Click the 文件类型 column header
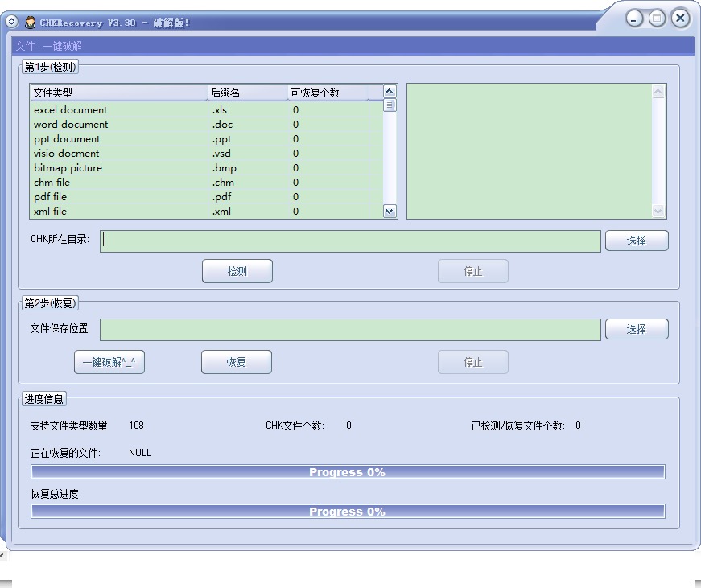The width and height of the screenshot is (701, 588). [x=118, y=93]
